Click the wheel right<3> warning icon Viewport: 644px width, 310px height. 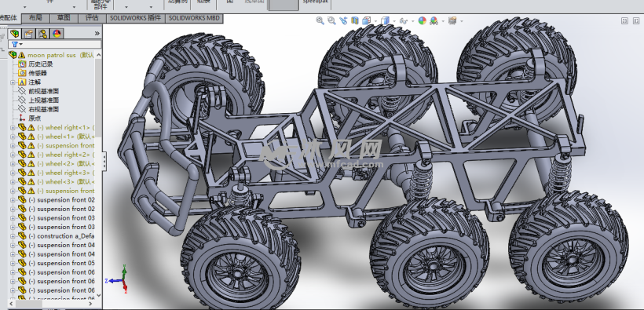click(x=31, y=173)
